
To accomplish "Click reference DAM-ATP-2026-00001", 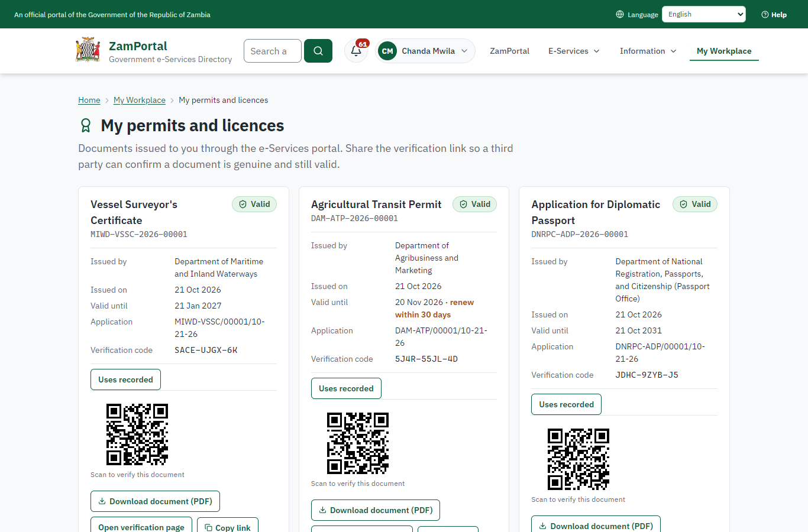I will (354, 218).
